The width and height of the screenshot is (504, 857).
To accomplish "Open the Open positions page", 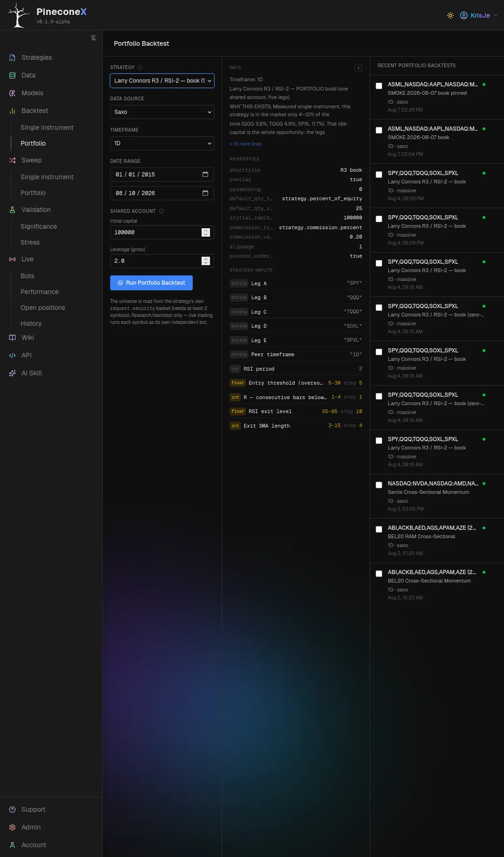I will [43, 308].
